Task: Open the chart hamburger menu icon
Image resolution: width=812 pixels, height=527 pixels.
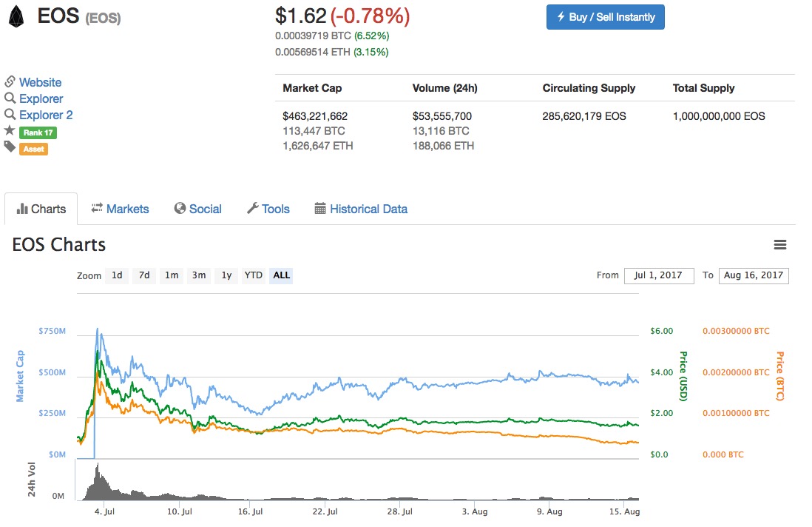Action: (x=779, y=245)
